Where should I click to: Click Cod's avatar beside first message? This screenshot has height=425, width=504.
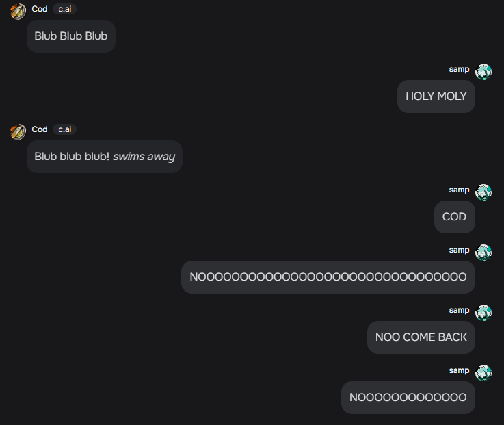click(18, 12)
